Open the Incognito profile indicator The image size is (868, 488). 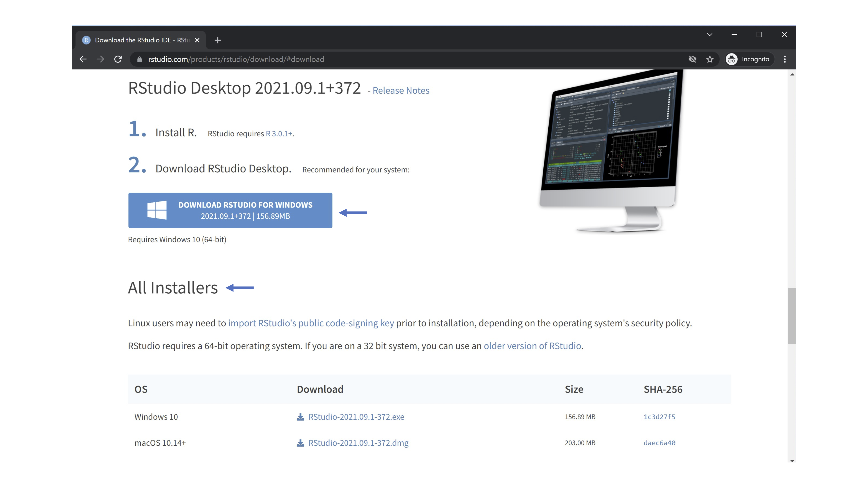749,59
